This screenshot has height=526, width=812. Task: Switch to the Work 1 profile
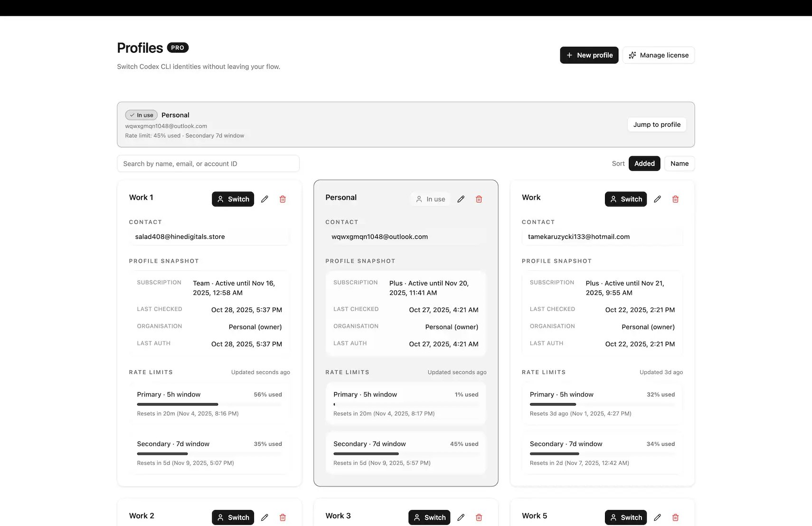233,199
